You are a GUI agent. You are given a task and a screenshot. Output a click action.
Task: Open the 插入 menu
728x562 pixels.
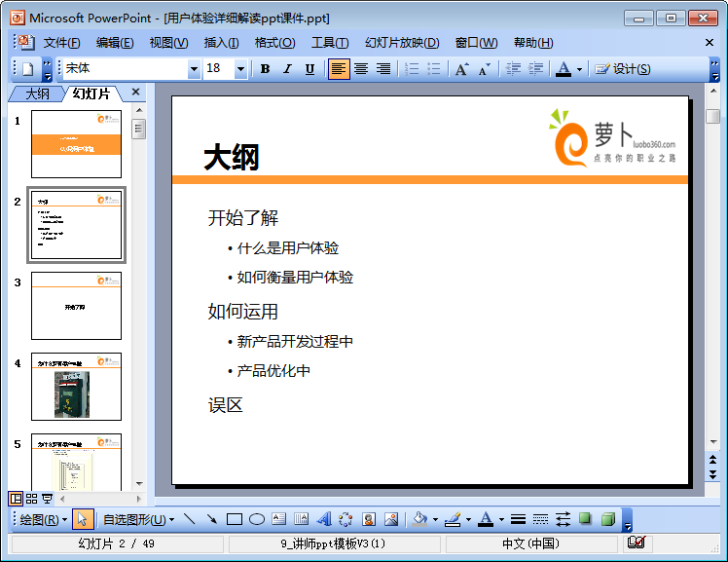coord(221,43)
